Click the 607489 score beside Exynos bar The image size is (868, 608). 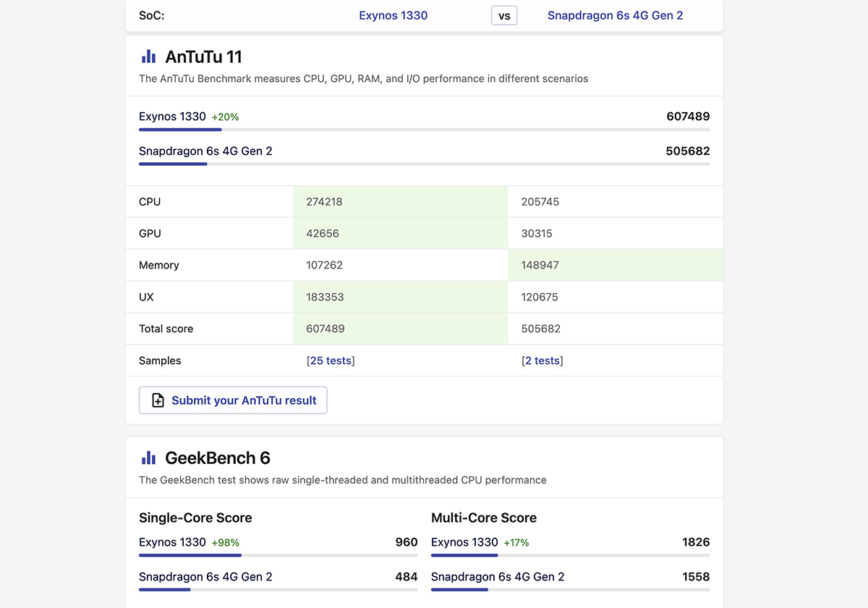(x=688, y=117)
